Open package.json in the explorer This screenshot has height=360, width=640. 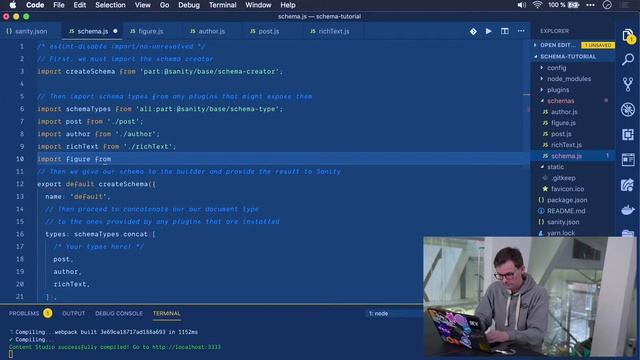click(567, 200)
